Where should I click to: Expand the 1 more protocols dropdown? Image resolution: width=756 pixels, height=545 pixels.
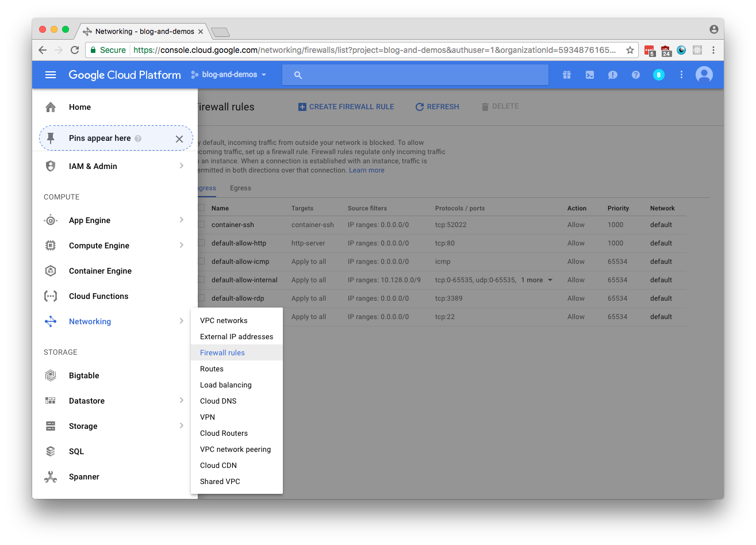click(x=537, y=280)
